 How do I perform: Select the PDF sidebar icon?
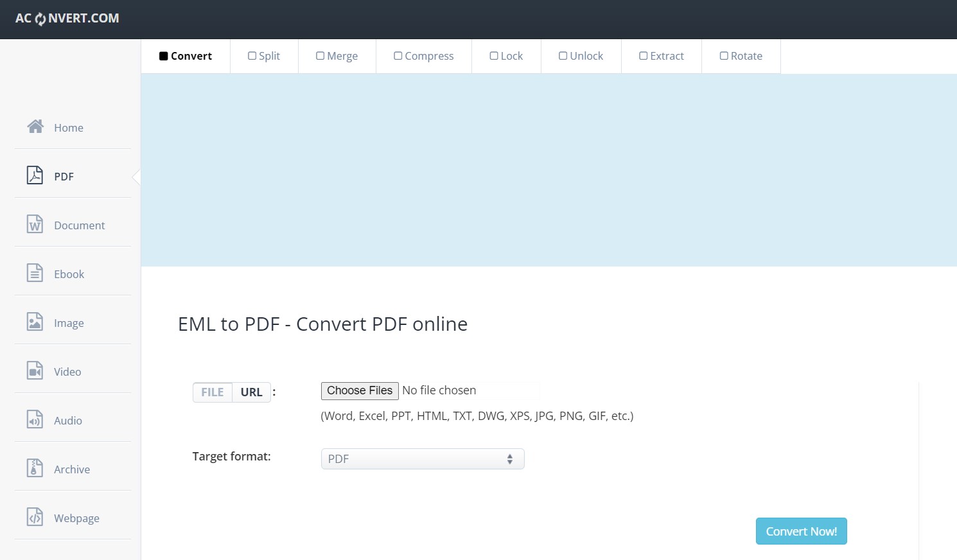point(35,175)
